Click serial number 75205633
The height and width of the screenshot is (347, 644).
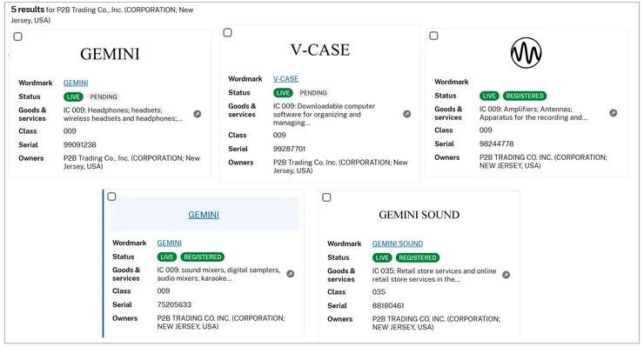[174, 304]
